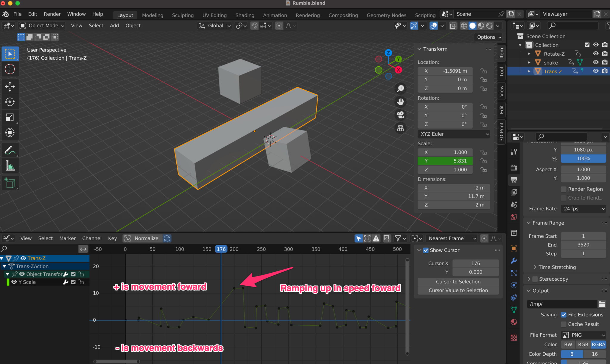Open the XYZ Euler rotation mode dropdown
Image resolution: width=610 pixels, height=364 pixels.
click(454, 134)
